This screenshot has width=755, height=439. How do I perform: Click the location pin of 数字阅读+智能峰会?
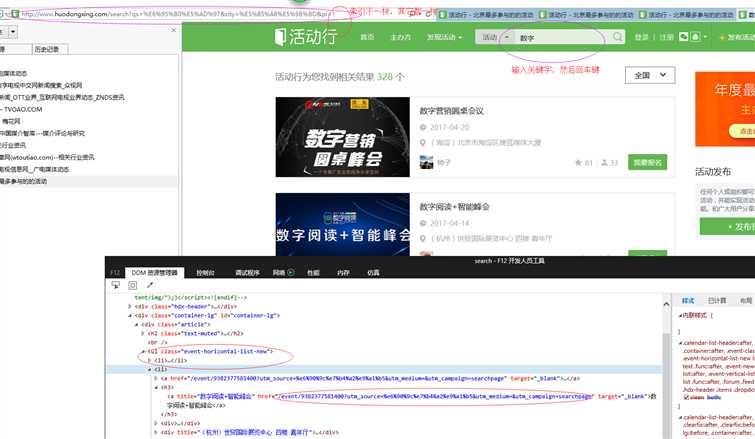423,238
